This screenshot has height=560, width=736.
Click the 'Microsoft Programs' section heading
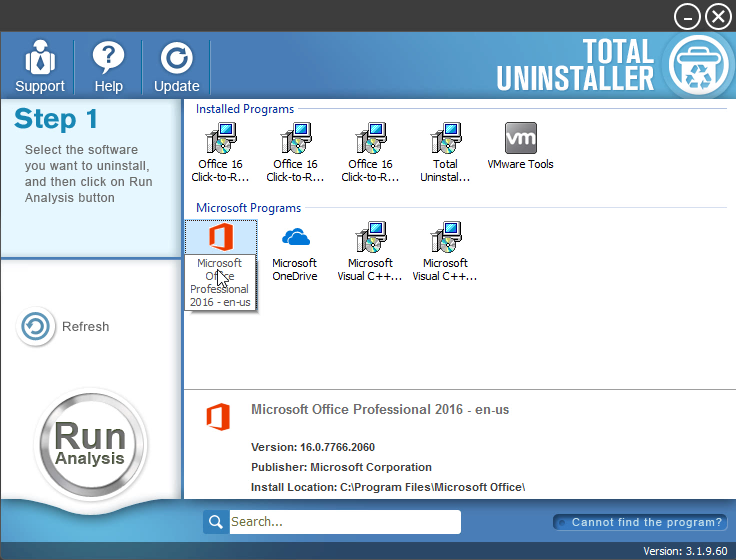[x=248, y=207]
